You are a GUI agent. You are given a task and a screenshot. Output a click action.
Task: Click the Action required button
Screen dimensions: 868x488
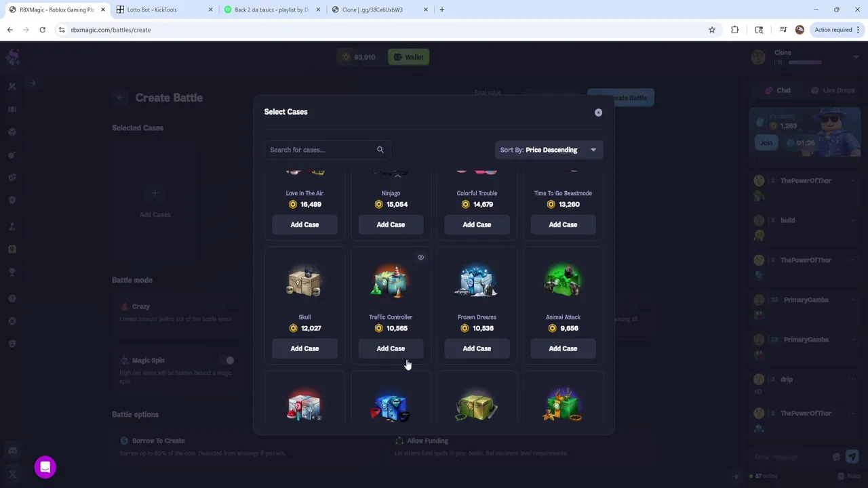tap(837, 30)
